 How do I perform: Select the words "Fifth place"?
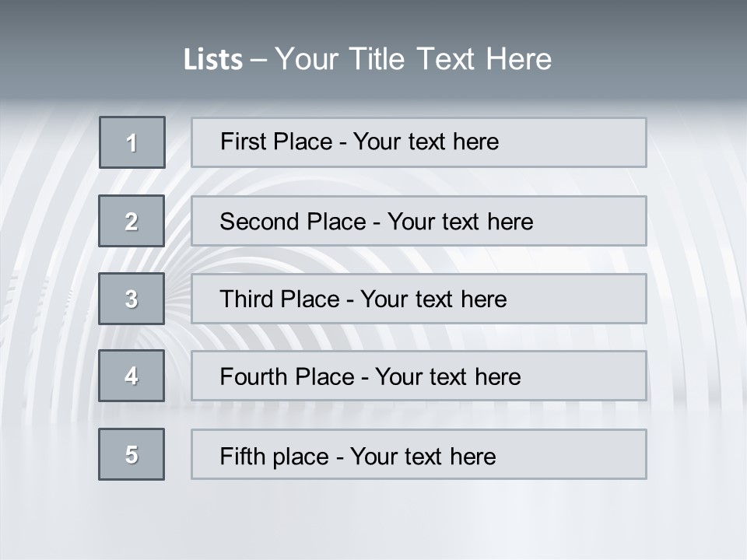pos(275,456)
